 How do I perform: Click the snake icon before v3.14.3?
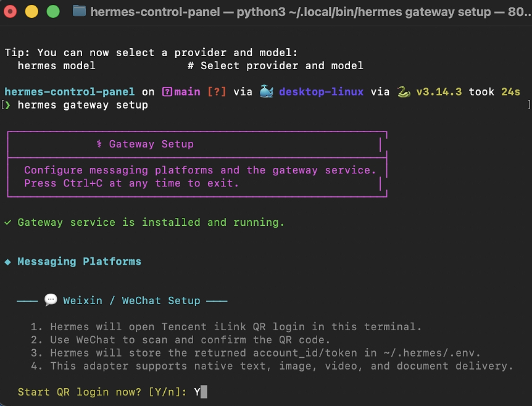404,91
